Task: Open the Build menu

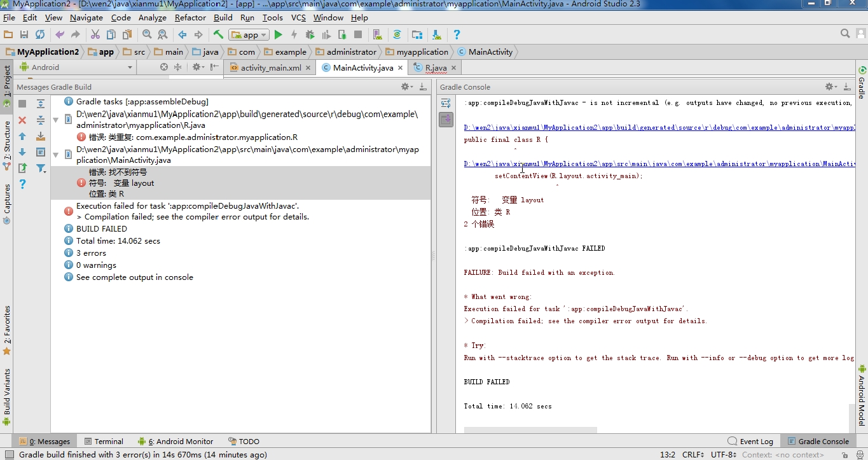Action: (x=223, y=17)
